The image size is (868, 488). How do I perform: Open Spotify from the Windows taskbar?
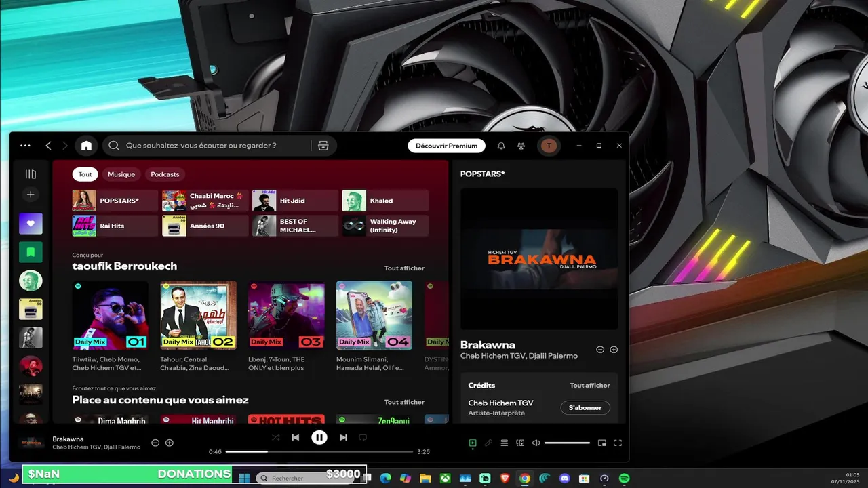pyautogui.click(x=625, y=479)
